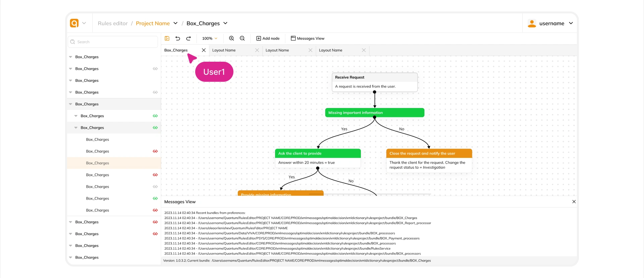Select the green Missing important information node
This screenshot has width=644, height=278.
click(375, 113)
